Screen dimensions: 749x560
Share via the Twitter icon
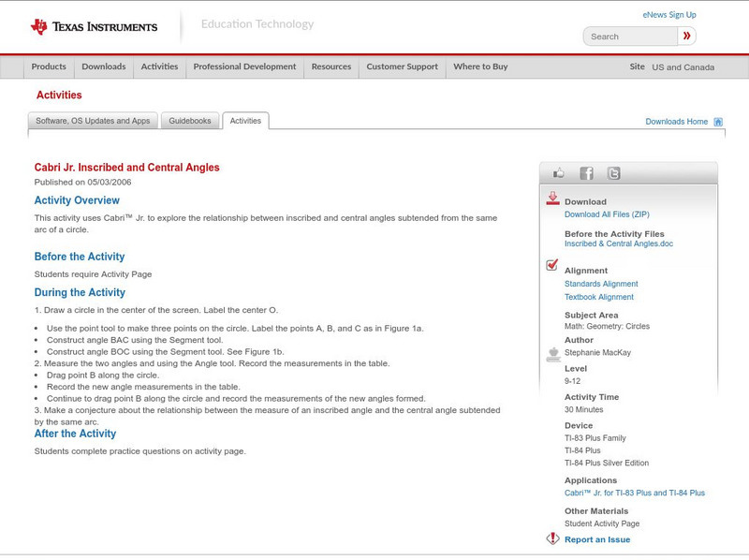pos(613,173)
